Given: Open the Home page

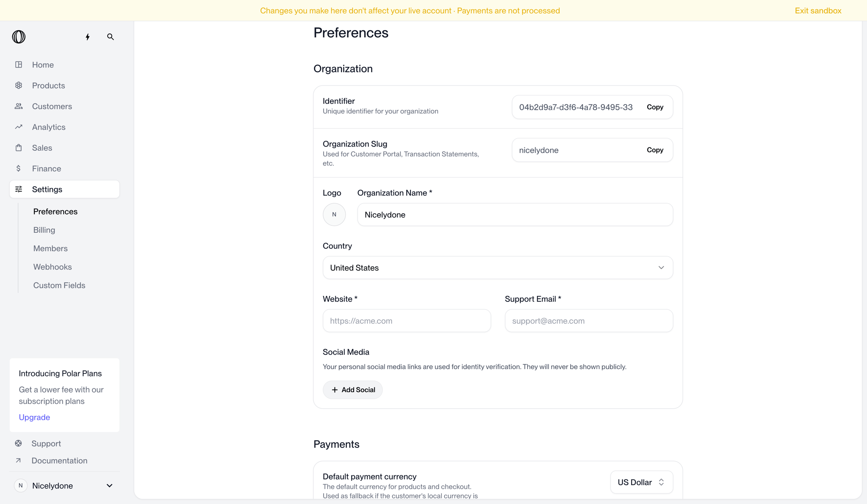Looking at the screenshot, I should [65, 65].
